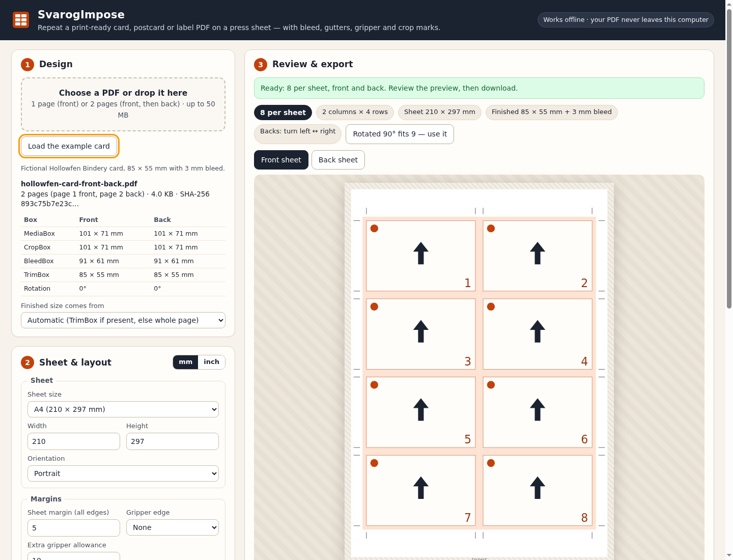Click the step 1 Design badge

(x=27, y=65)
